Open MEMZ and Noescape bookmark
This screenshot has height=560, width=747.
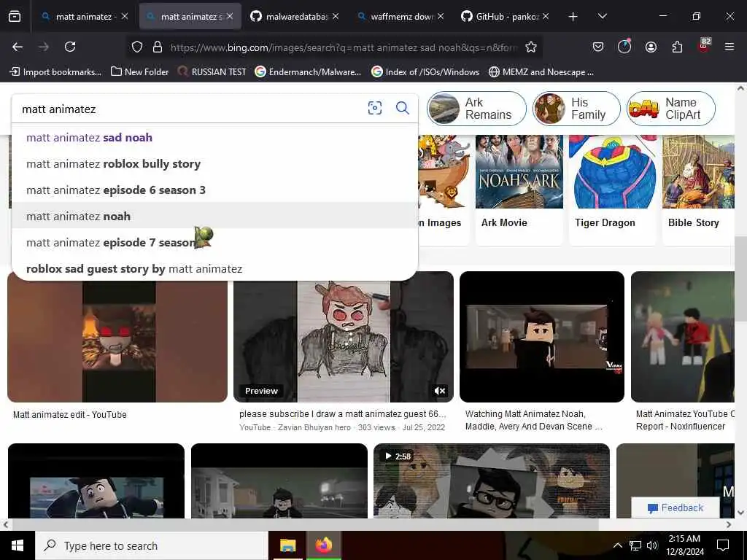[x=542, y=72]
